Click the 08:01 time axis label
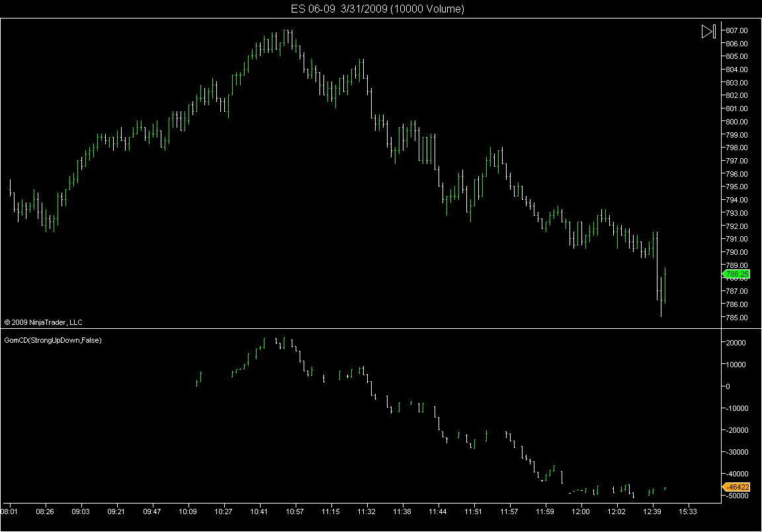This screenshot has height=532, width=762. click(9, 511)
